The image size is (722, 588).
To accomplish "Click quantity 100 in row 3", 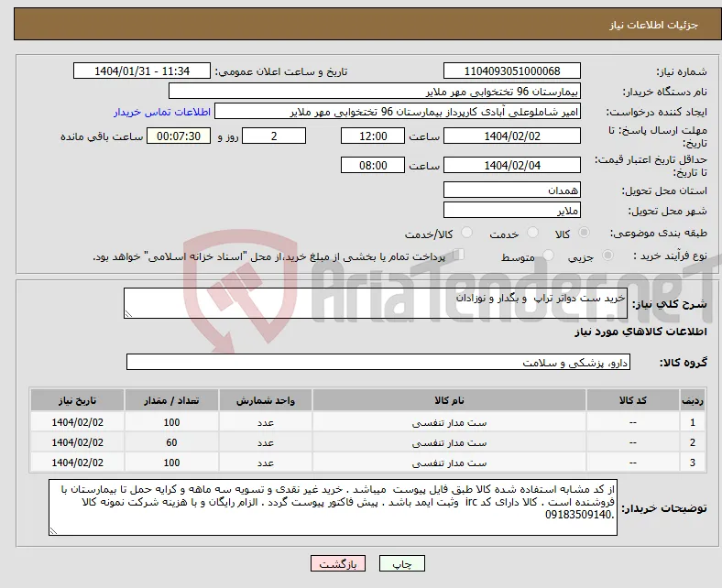I will click(171, 463).
